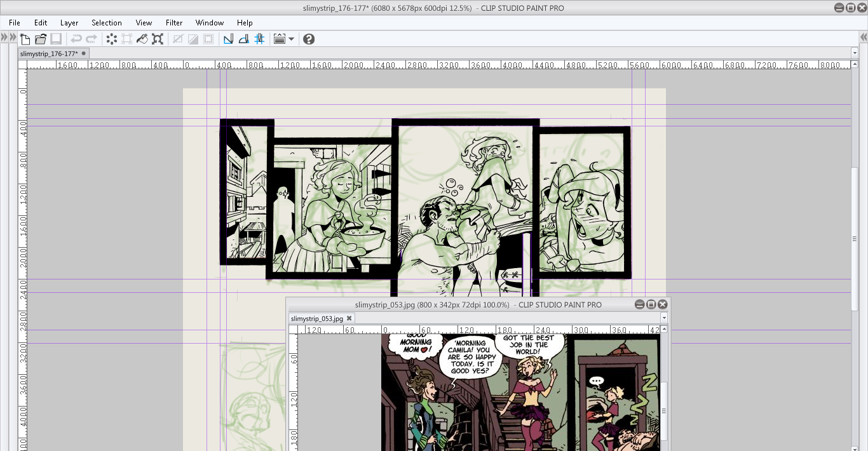The width and height of the screenshot is (868, 451).
Task: Toggle Snap to Ruler
Action: [x=229, y=39]
